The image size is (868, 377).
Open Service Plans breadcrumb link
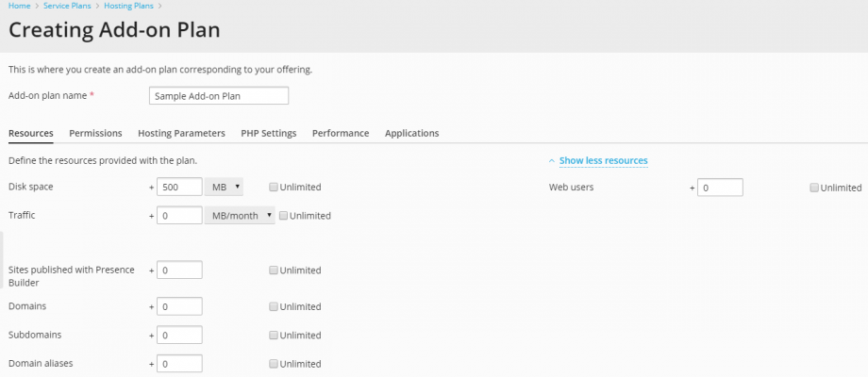pos(70,6)
